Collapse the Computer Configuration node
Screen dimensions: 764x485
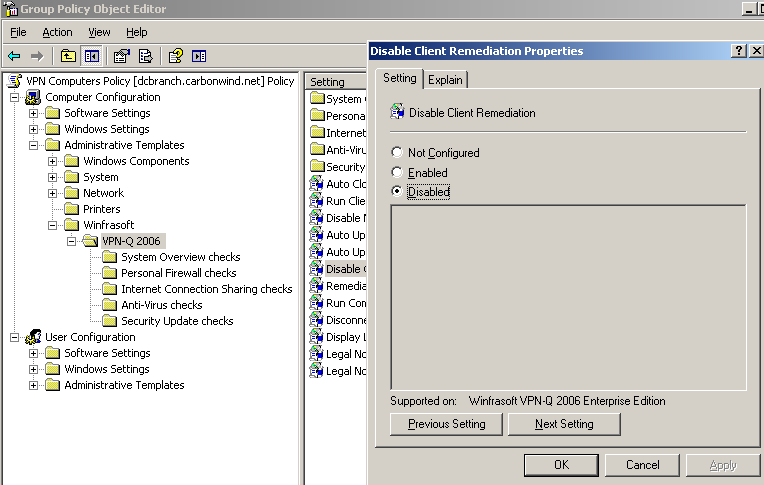[15, 97]
